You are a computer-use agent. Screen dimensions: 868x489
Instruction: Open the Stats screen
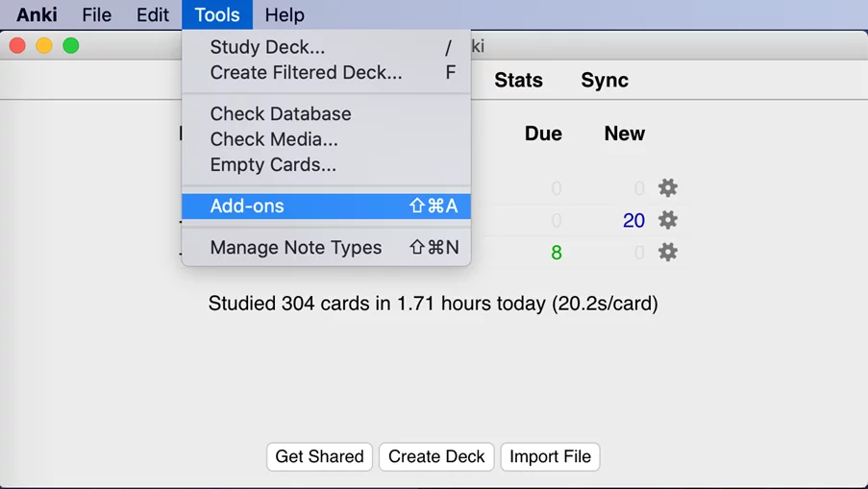(x=518, y=80)
